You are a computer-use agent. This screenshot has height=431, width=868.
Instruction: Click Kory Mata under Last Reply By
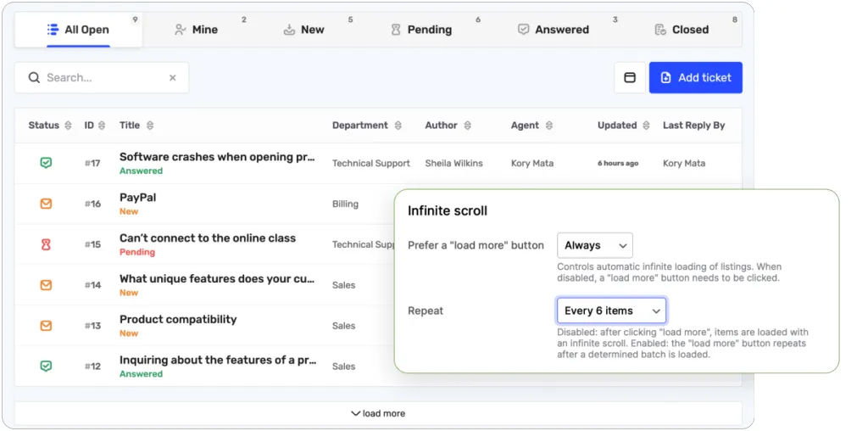click(684, 164)
